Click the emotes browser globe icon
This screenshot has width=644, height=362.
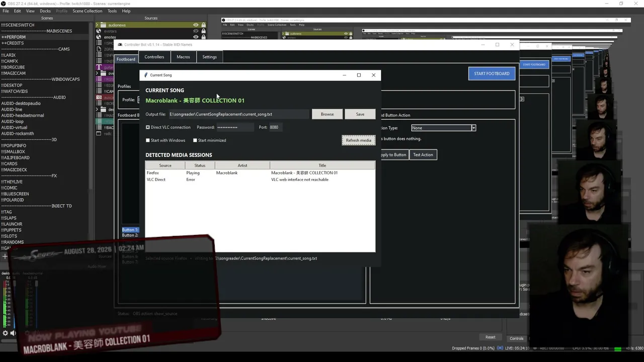[x=99, y=37]
